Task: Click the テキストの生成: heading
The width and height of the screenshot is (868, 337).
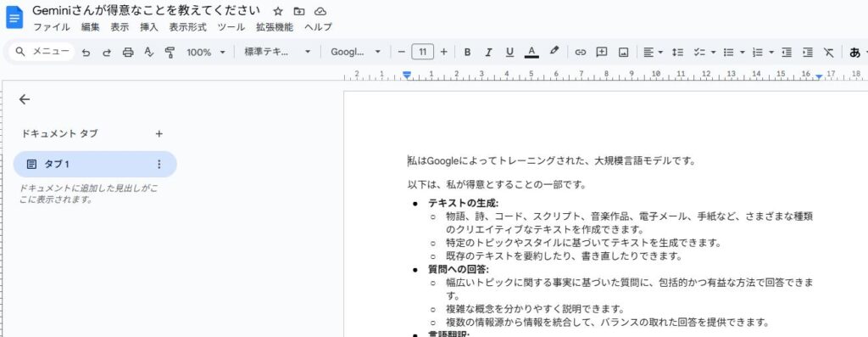Action: [x=464, y=204]
